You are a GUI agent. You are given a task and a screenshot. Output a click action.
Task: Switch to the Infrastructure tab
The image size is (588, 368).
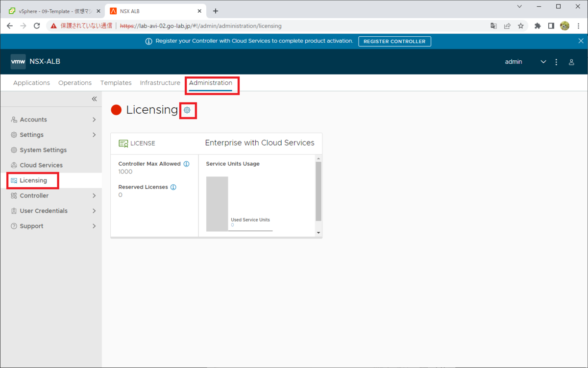coord(160,83)
